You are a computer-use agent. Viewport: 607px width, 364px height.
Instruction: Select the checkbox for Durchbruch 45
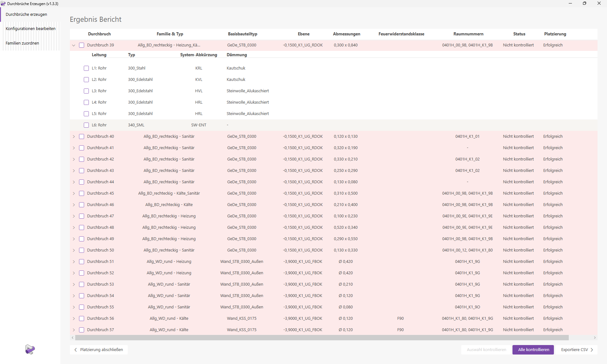(82, 193)
